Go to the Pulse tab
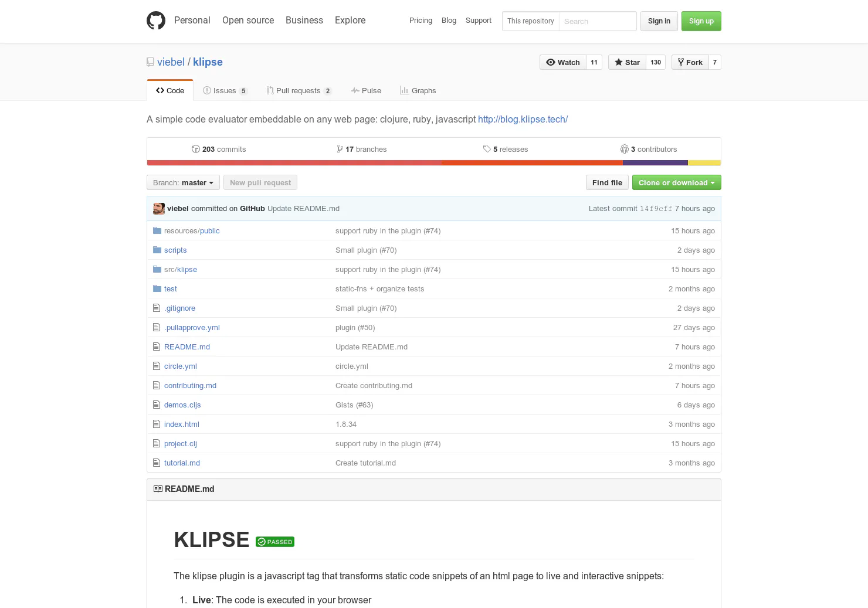This screenshot has height=608, width=868. [367, 90]
